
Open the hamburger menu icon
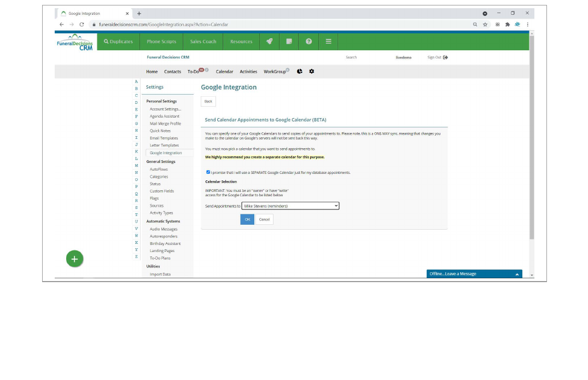tap(328, 42)
